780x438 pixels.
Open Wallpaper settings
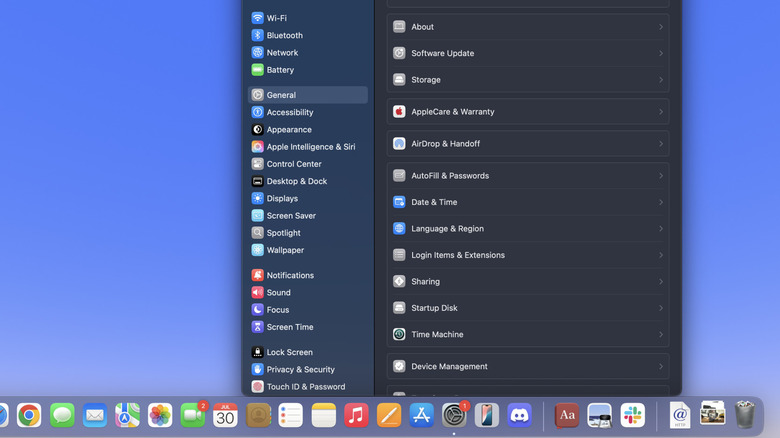(x=307, y=250)
